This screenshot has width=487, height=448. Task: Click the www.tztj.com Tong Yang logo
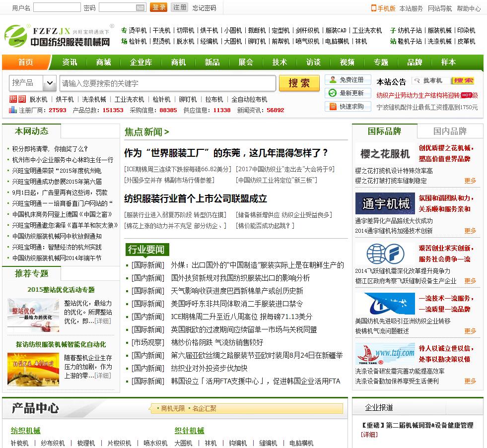(x=385, y=354)
